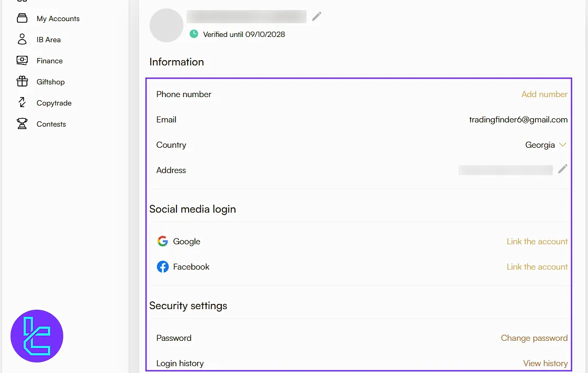Open the Finance menu item
The image size is (588, 373).
50,61
